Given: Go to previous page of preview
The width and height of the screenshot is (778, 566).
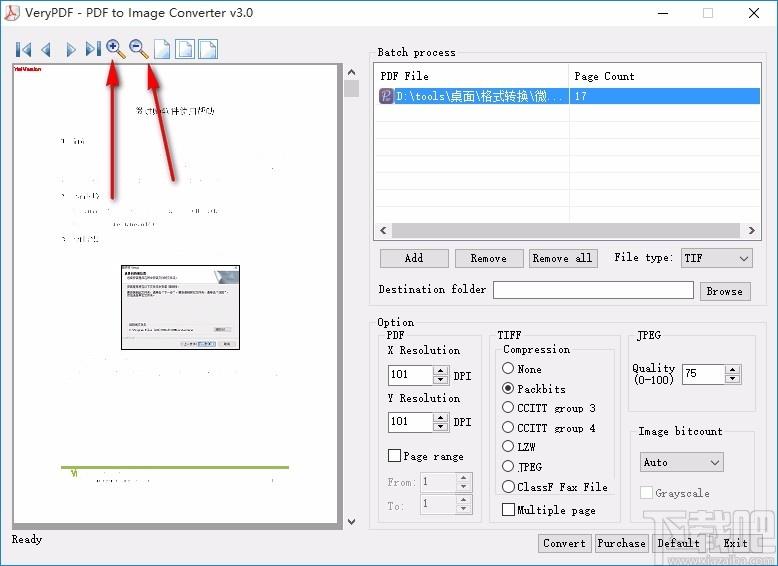Looking at the screenshot, I should pyautogui.click(x=46, y=50).
